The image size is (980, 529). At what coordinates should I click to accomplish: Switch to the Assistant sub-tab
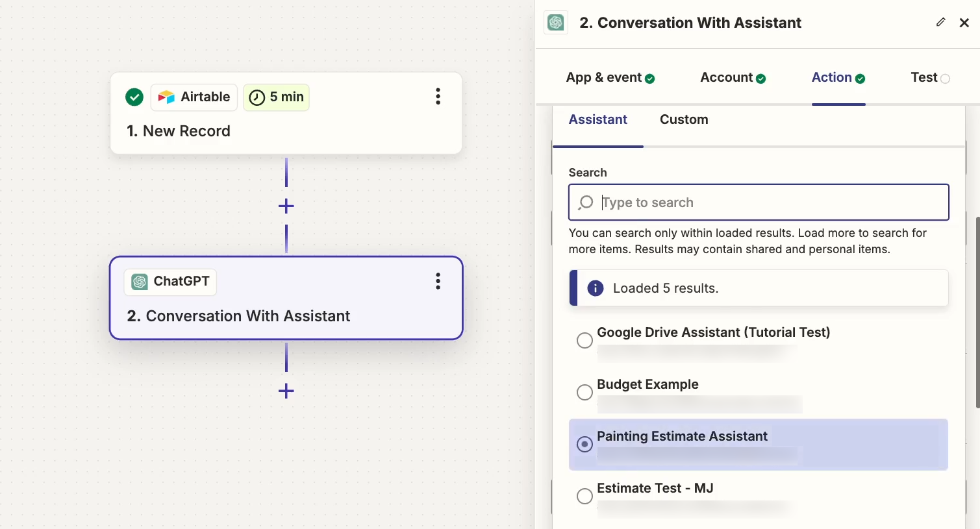pyautogui.click(x=598, y=119)
